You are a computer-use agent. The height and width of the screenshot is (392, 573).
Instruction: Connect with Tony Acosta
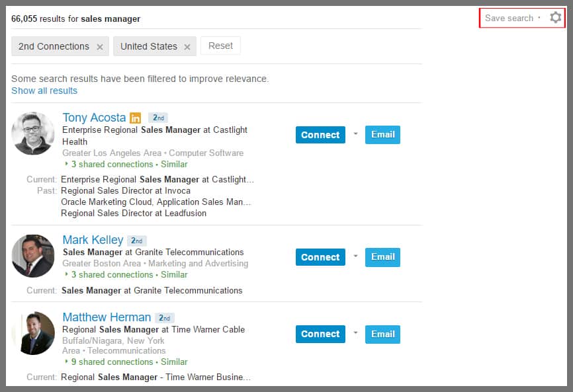320,135
